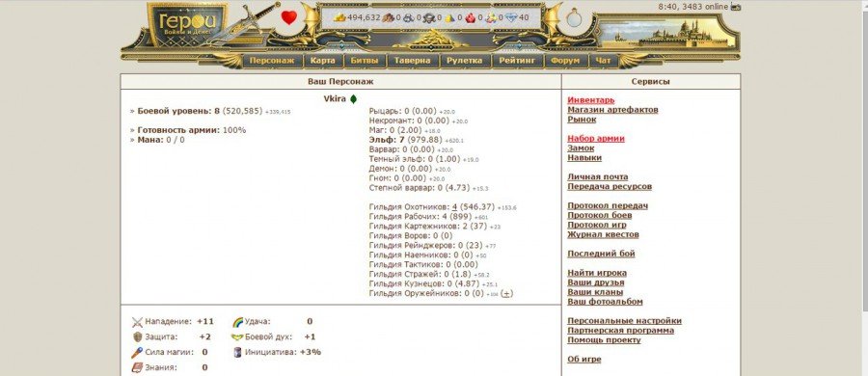The width and height of the screenshot is (868, 376).
Task: Click the mail icon beside online count
Action: coord(736,7)
